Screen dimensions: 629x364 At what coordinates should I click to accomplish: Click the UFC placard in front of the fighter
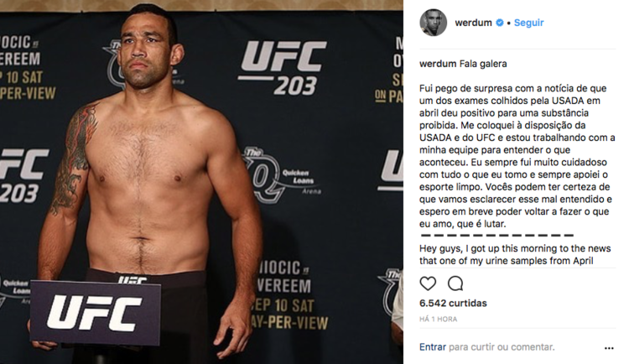click(x=96, y=313)
